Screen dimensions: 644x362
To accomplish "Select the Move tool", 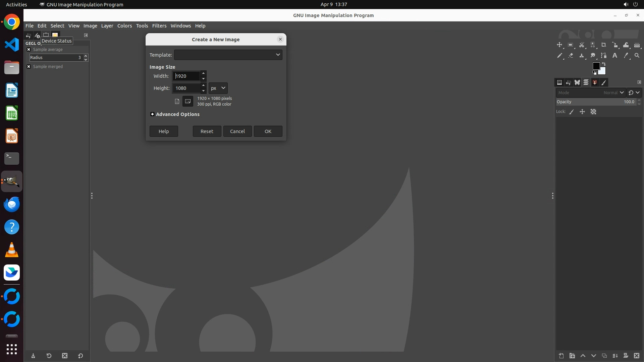I will [x=559, y=45].
